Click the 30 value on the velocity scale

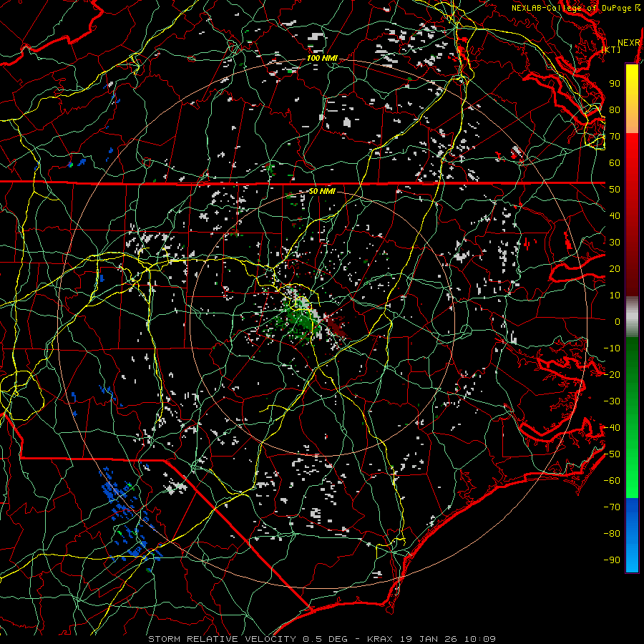pyautogui.click(x=615, y=243)
